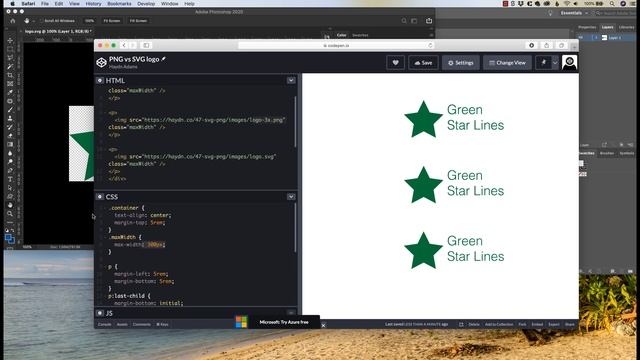This screenshot has width=640, height=360.
Task: Click Photoshop foreground color swatch
Action: pyautogui.click(x=8, y=237)
